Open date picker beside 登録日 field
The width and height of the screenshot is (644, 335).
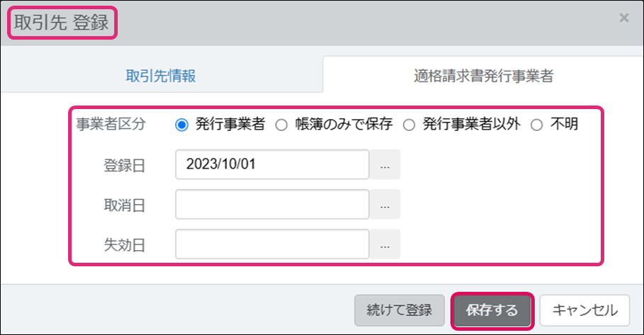click(x=385, y=164)
